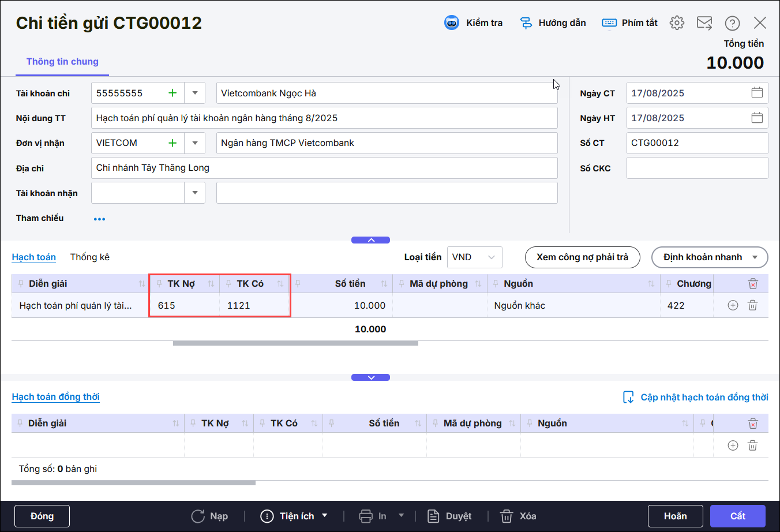Open the settings gear icon
780x532 pixels.
coord(677,23)
